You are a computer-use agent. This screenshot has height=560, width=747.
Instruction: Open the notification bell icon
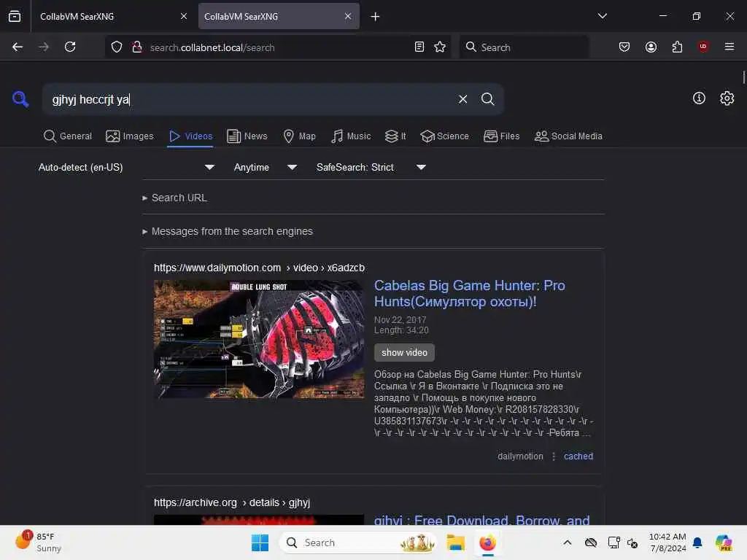pyautogui.click(x=697, y=542)
